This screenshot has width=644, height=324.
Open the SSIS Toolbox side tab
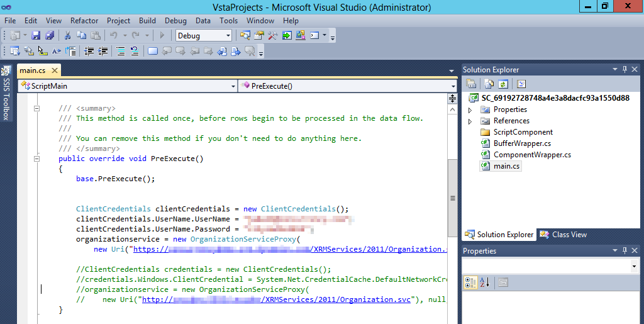click(x=6, y=93)
